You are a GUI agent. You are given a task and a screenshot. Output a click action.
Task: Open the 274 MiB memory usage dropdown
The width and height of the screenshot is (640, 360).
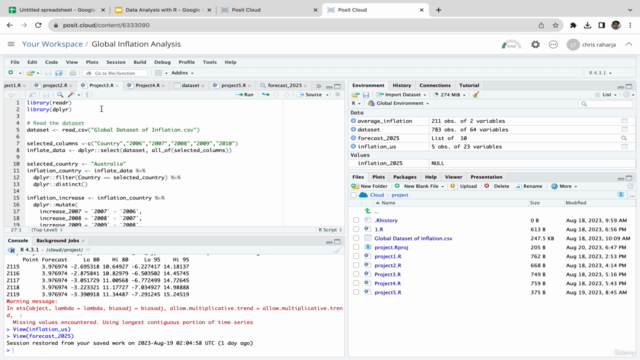pos(449,95)
